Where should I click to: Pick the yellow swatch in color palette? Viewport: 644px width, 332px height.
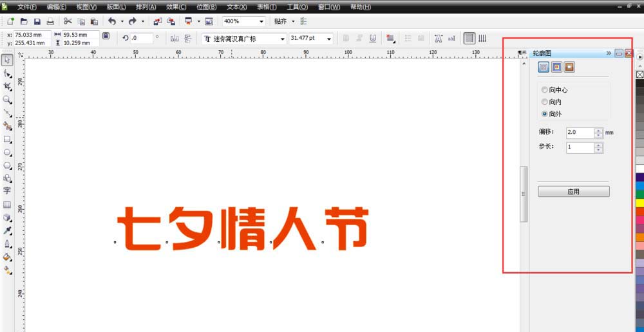pyautogui.click(x=639, y=203)
